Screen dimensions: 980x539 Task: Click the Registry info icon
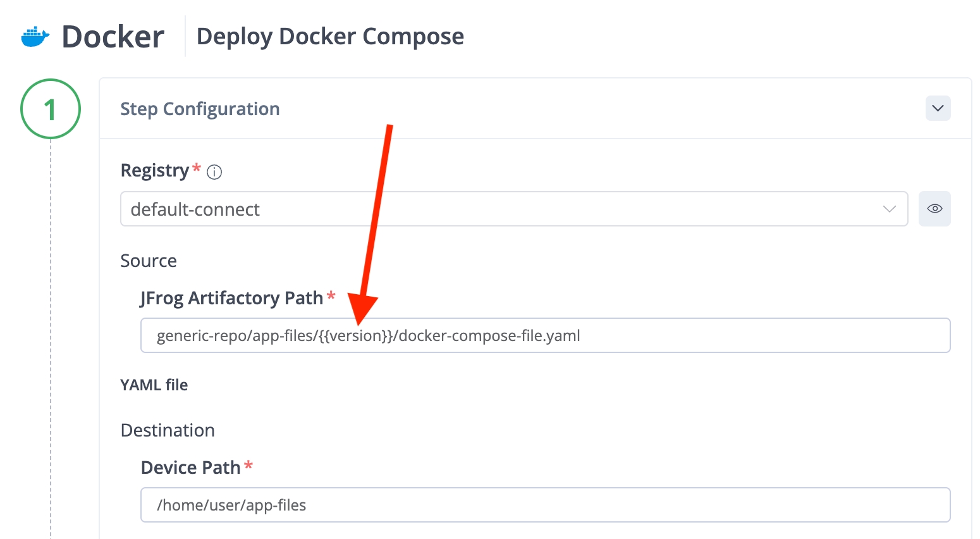click(214, 172)
